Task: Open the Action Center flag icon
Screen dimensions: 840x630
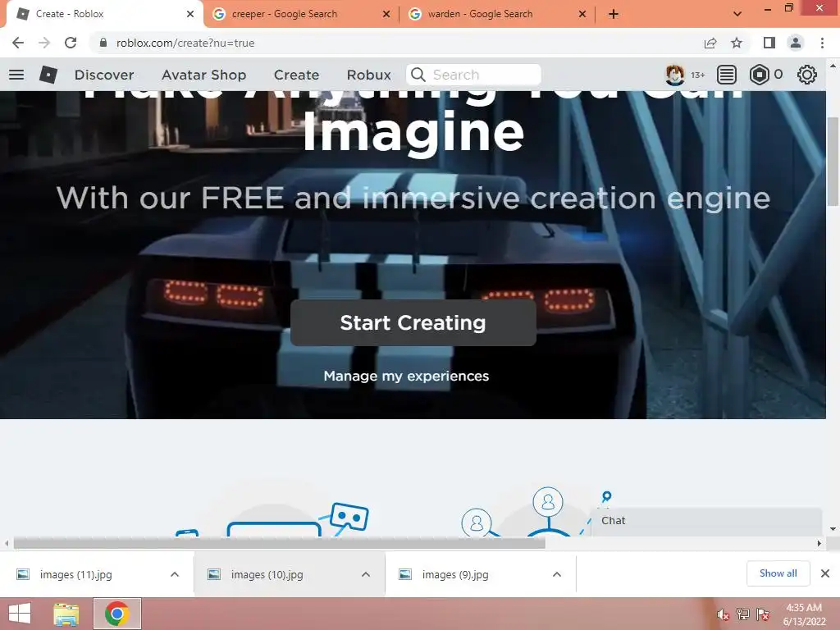Action: tap(763, 614)
